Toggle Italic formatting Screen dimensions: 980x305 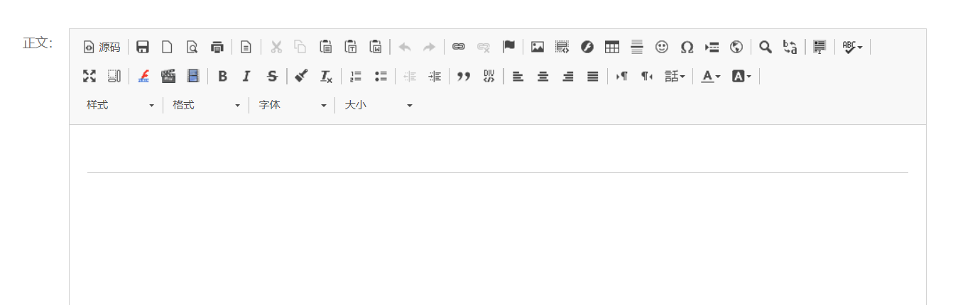point(247,76)
